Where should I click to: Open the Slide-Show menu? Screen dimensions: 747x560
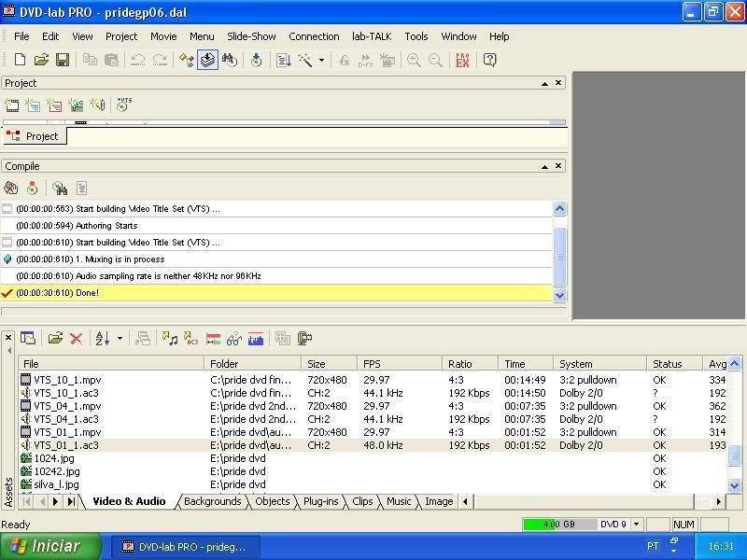[x=251, y=36]
